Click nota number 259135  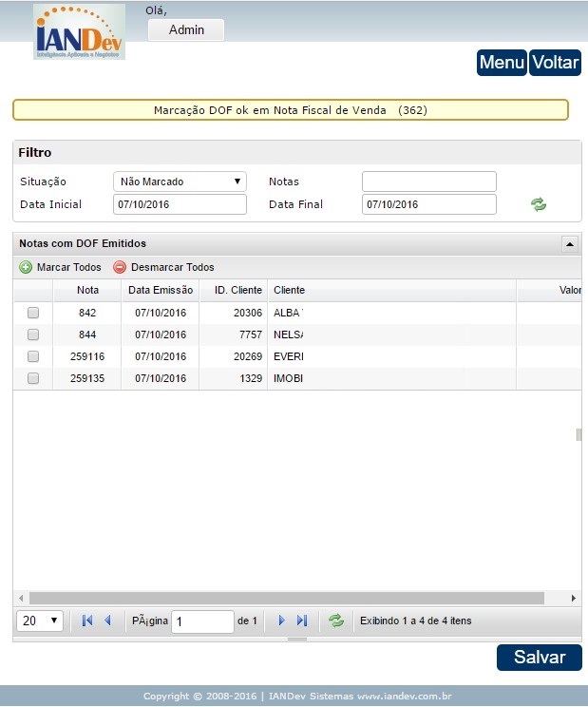pos(87,378)
